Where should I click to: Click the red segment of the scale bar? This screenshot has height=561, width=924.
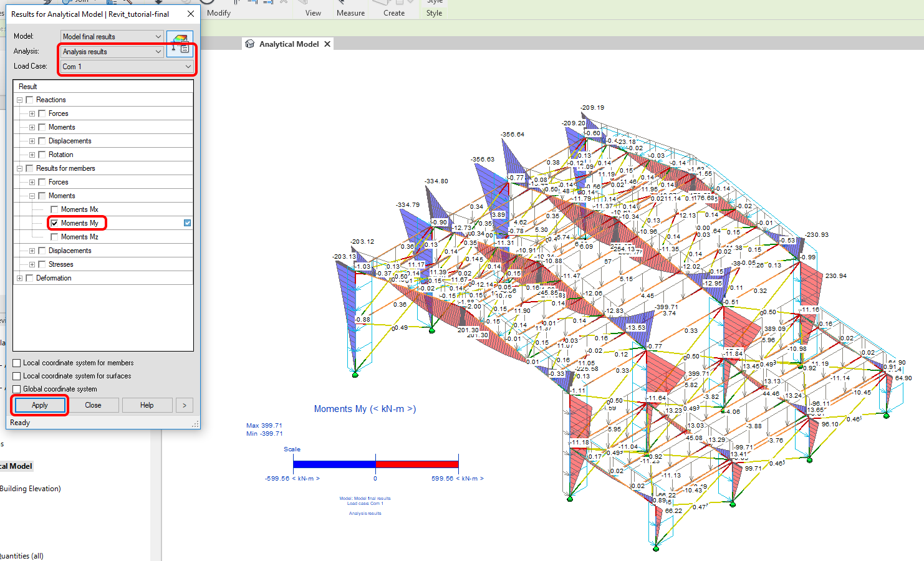pos(416,464)
